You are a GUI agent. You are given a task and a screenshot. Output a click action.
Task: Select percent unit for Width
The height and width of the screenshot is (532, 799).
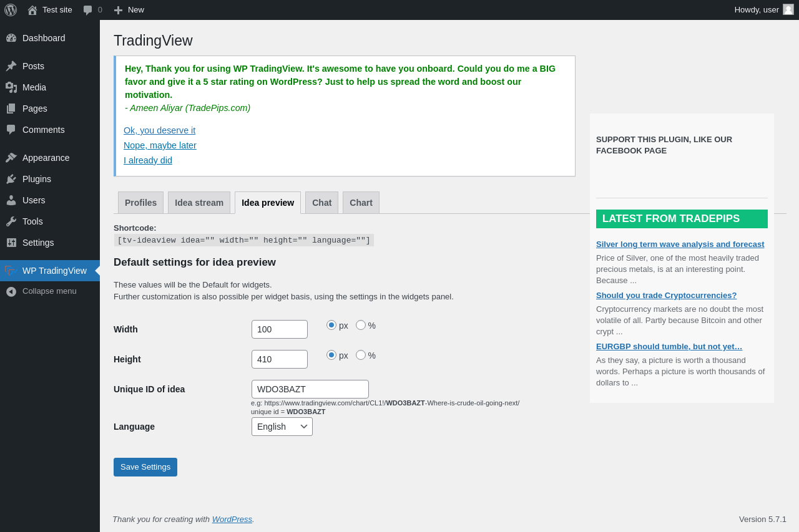pyautogui.click(x=361, y=325)
